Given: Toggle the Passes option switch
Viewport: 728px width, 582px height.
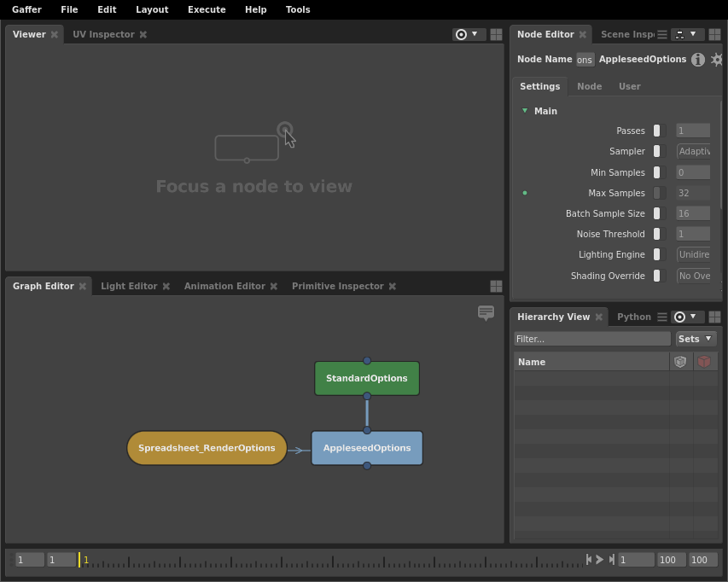Looking at the screenshot, I should (660, 131).
